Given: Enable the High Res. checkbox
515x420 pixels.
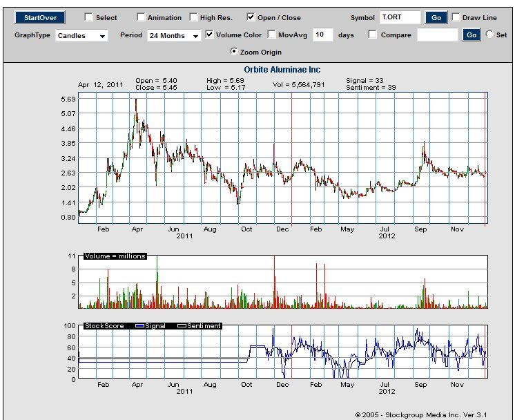Looking at the screenshot, I should [194, 17].
